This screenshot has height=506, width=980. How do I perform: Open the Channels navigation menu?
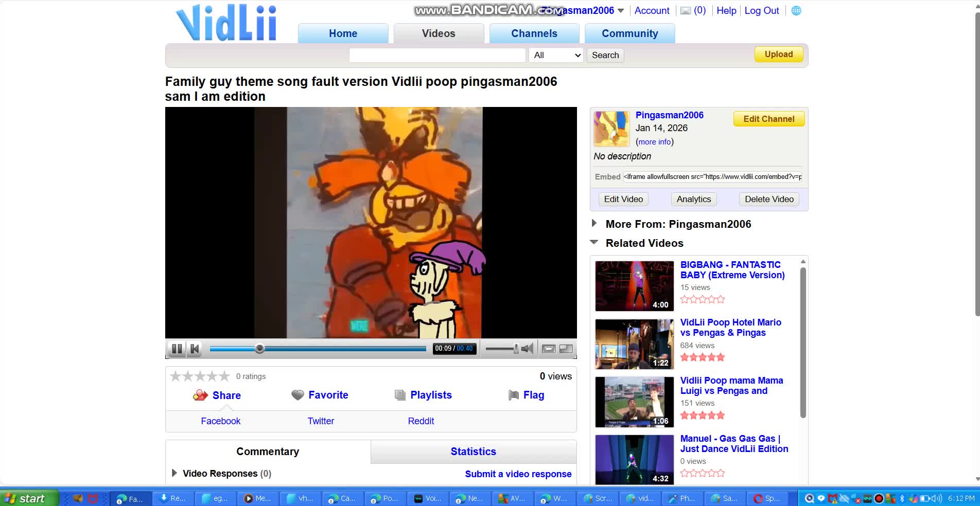pyautogui.click(x=534, y=33)
